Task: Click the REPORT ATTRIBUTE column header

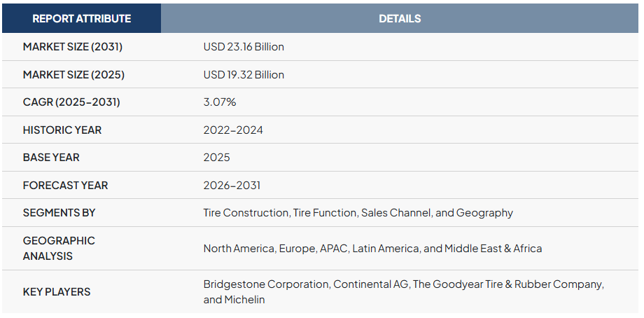Action: pyautogui.click(x=81, y=18)
